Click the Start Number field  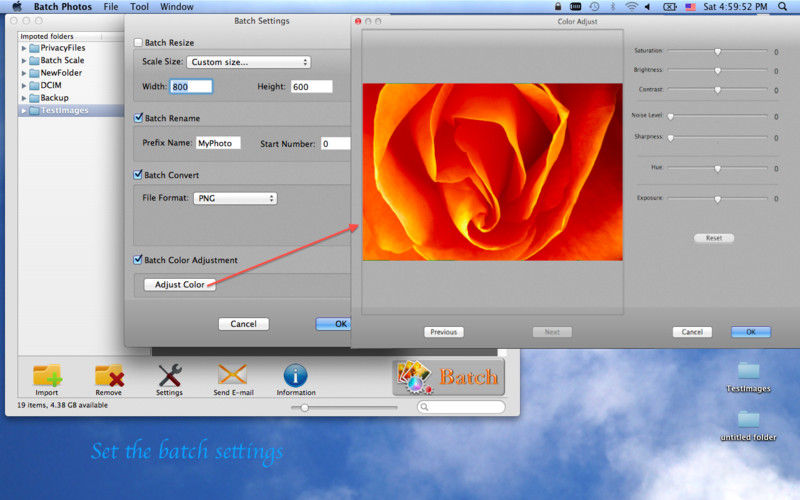click(x=336, y=144)
